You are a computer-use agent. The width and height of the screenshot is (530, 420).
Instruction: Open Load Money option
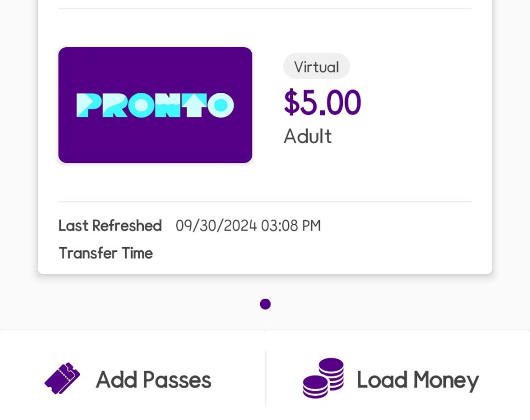click(x=398, y=378)
